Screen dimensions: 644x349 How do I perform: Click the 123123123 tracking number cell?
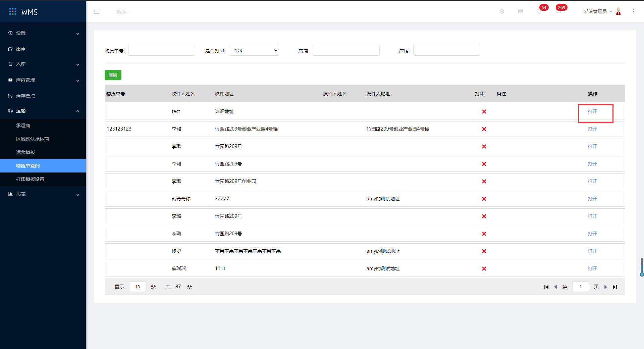point(119,129)
